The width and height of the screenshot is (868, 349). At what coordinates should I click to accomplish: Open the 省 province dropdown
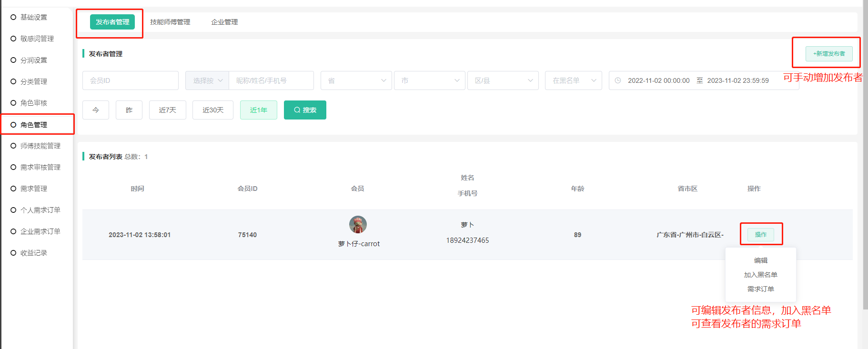click(x=356, y=80)
